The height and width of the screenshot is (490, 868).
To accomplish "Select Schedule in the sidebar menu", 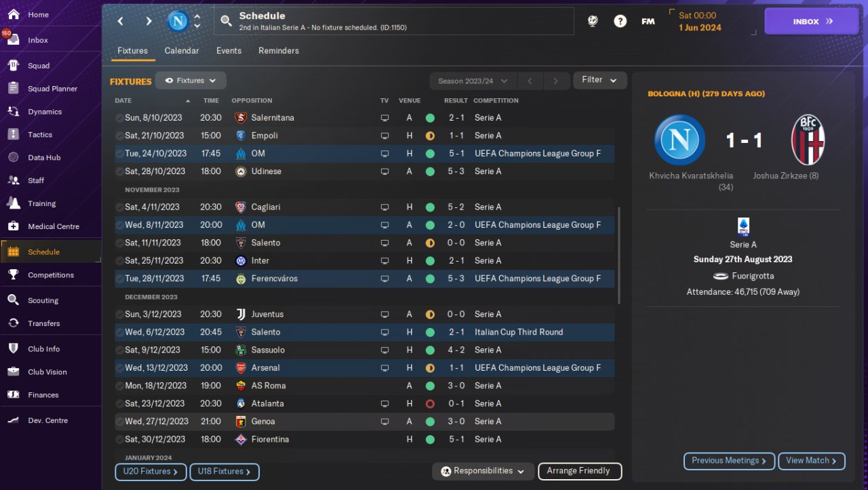I will coord(51,252).
